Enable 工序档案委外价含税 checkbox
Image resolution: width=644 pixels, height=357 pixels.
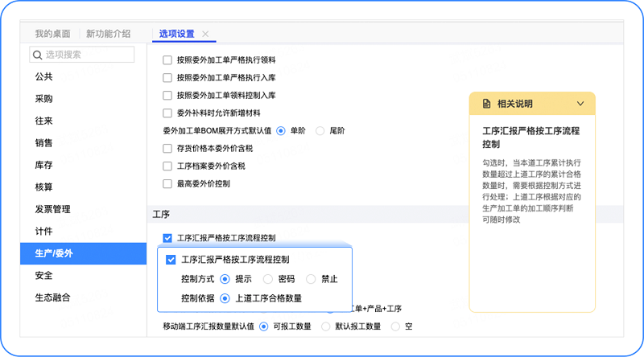coord(167,166)
